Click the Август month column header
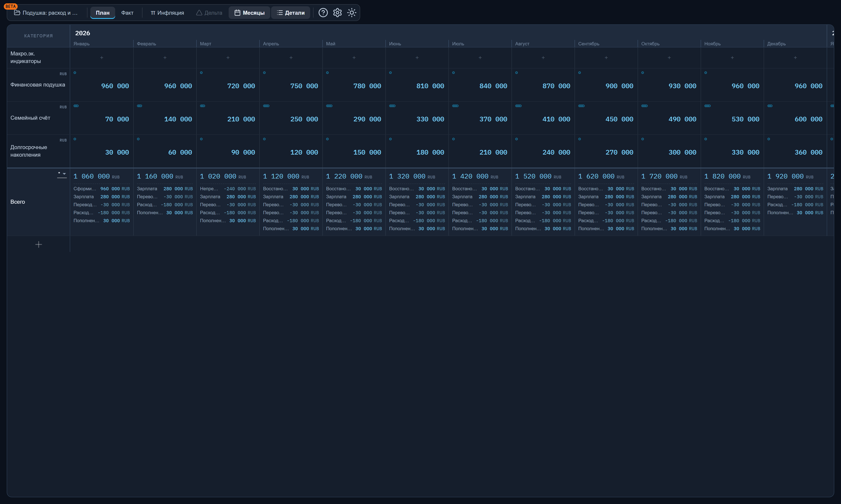The width and height of the screenshot is (841, 504). click(x=522, y=44)
